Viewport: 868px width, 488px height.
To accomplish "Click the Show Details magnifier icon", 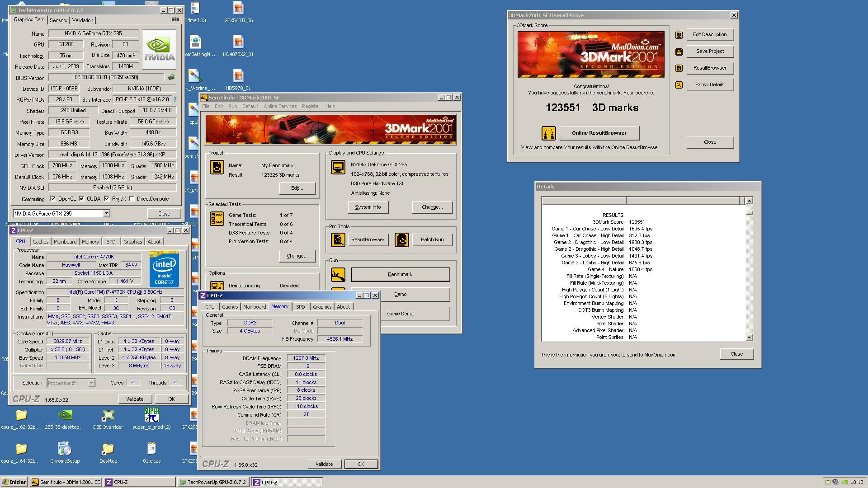I will pyautogui.click(x=679, y=85).
